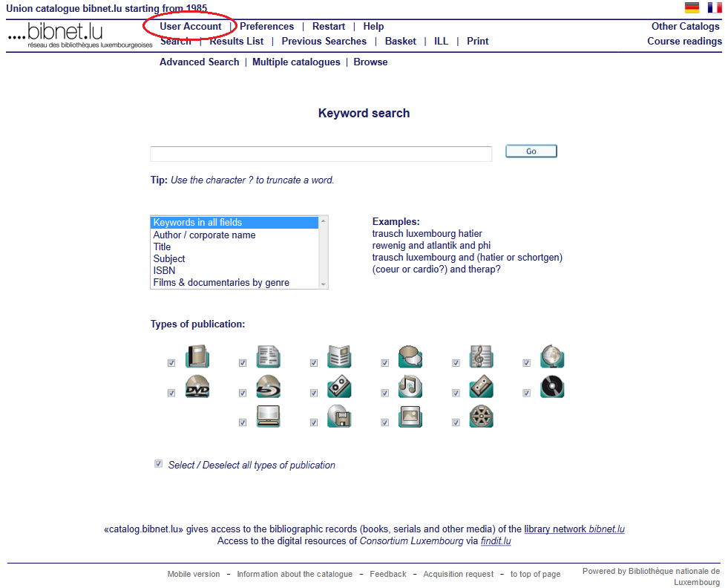Switch to Advanced Search

click(199, 62)
